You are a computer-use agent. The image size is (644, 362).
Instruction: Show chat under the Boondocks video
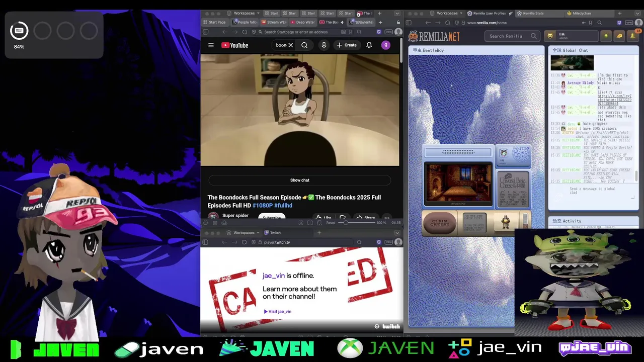(300, 180)
